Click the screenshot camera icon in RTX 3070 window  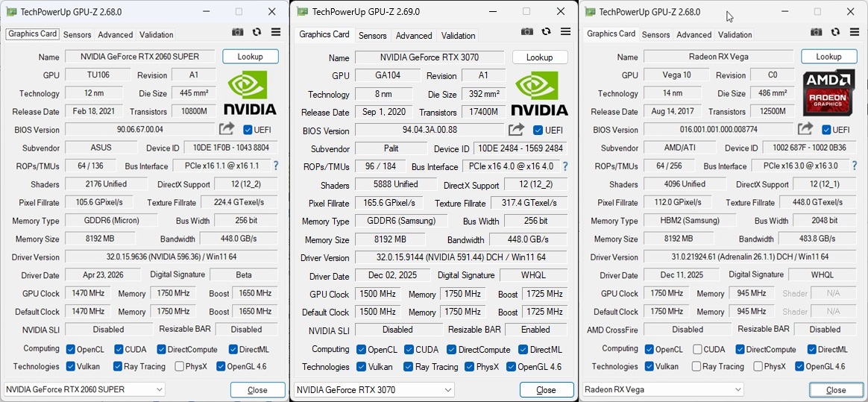(x=527, y=32)
